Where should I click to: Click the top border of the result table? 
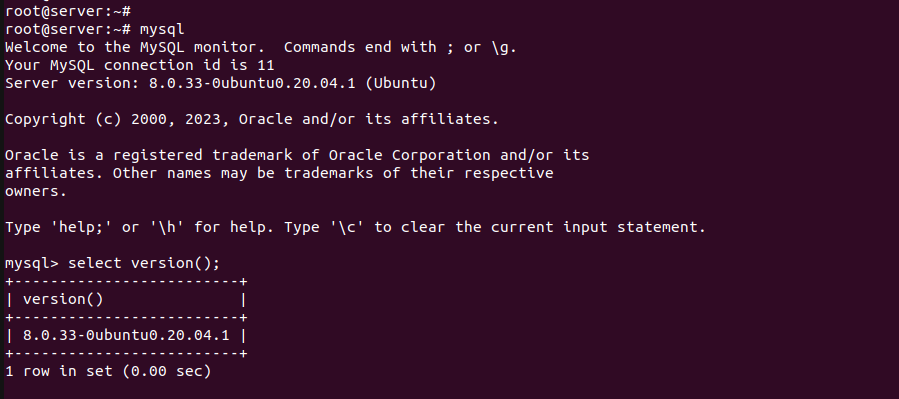tap(126, 281)
